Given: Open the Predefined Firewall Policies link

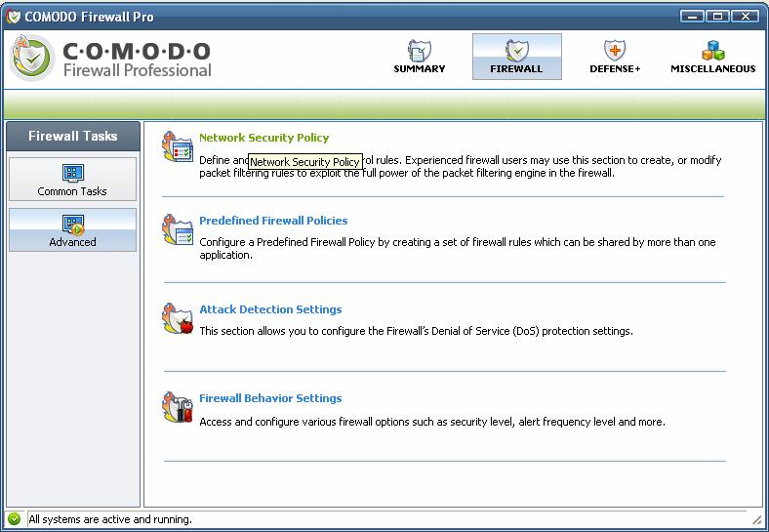Looking at the screenshot, I should pyautogui.click(x=273, y=221).
